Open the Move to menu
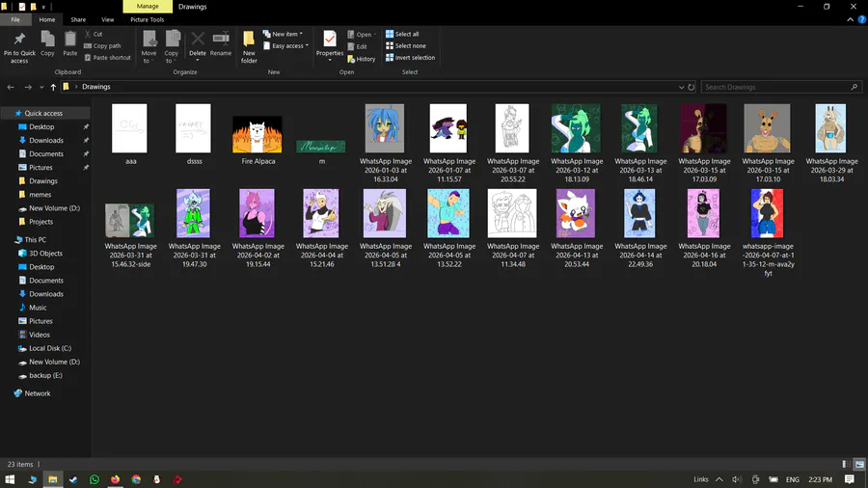Screen dimensions: 868x488 pyautogui.click(x=149, y=46)
